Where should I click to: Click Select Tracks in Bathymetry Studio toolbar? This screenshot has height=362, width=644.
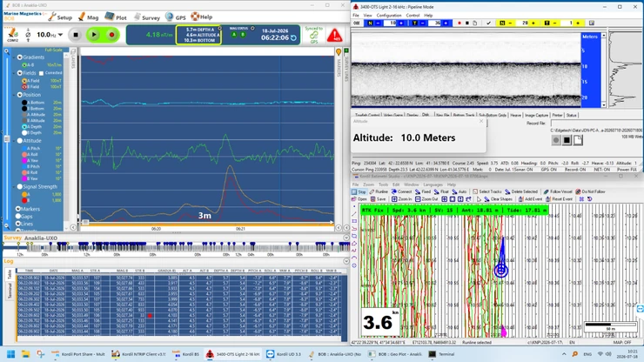coord(487,192)
